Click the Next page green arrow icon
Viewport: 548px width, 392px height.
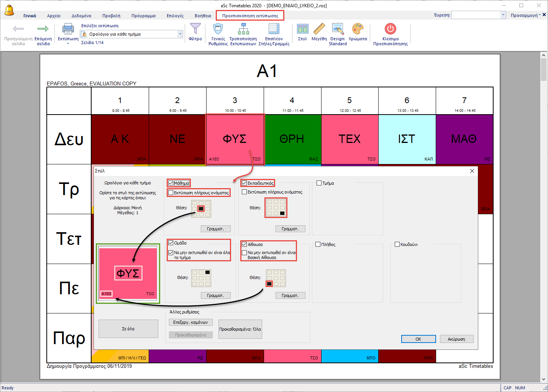(x=43, y=29)
